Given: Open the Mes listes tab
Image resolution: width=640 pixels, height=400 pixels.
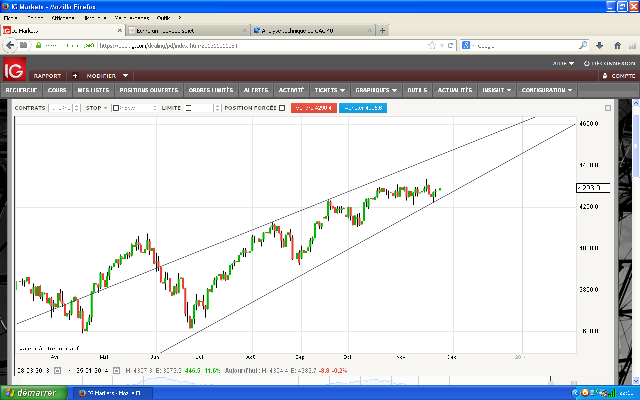Looking at the screenshot, I should point(93,90).
